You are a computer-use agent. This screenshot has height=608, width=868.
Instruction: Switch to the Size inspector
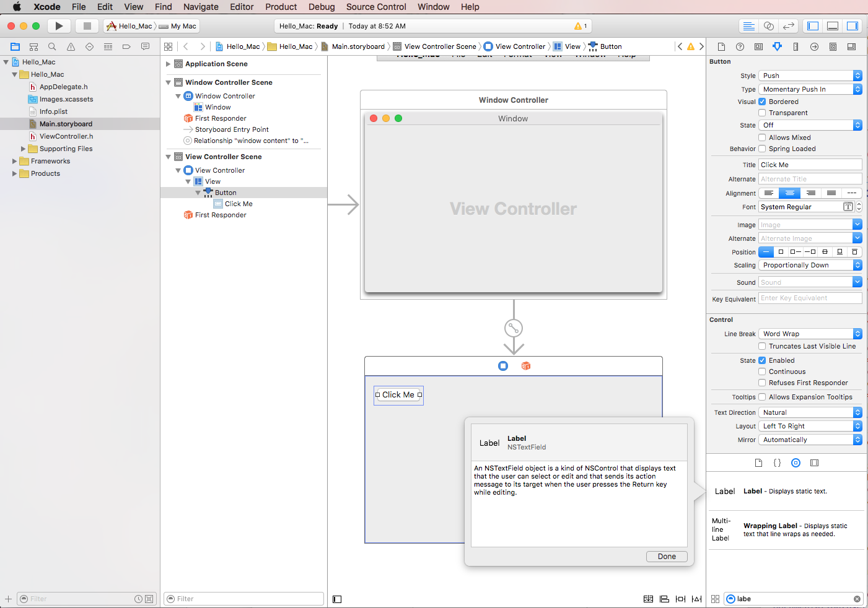796,46
